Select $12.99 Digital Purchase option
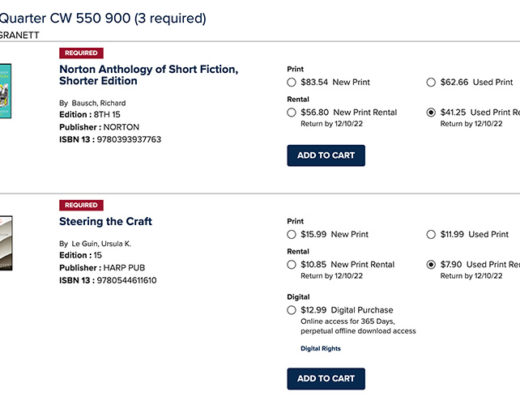The image size is (520, 400). [x=291, y=310]
